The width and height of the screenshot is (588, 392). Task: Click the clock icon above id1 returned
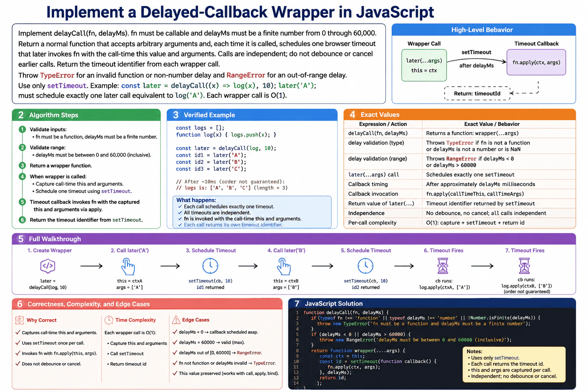(x=210, y=266)
